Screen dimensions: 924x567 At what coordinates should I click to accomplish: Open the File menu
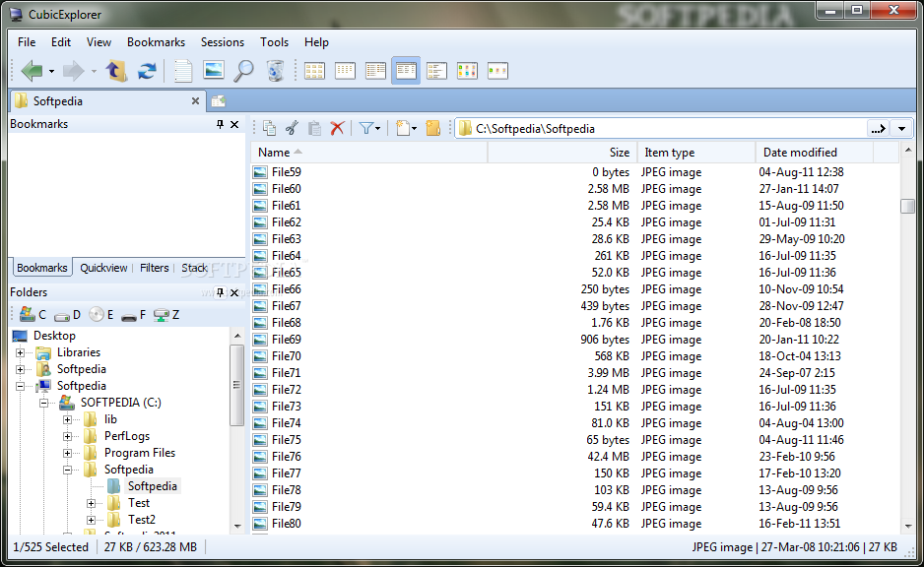point(27,42)
